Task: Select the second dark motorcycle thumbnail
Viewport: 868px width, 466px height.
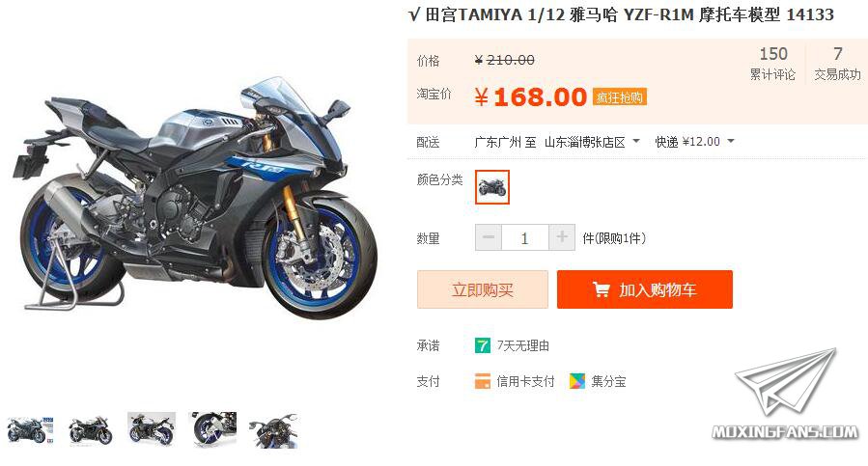Action: coord(90,430)
